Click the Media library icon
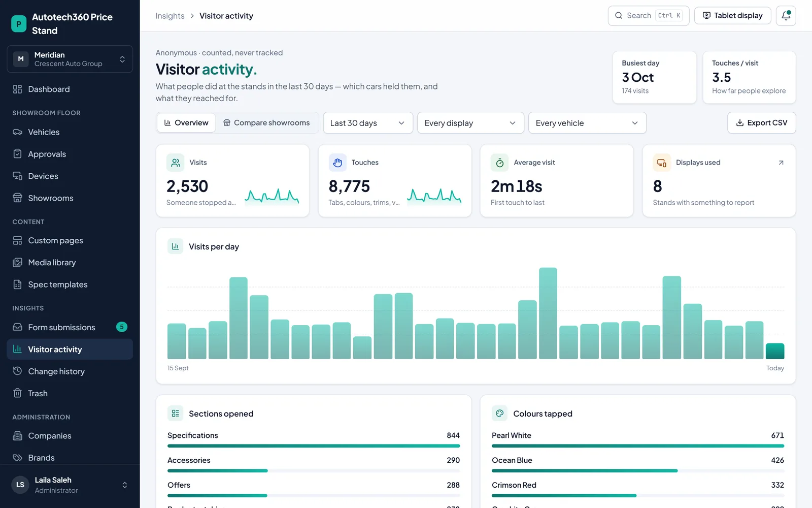The height and width of the screenshot is (508, 812). pyautogui.click(x=17, y=263)
